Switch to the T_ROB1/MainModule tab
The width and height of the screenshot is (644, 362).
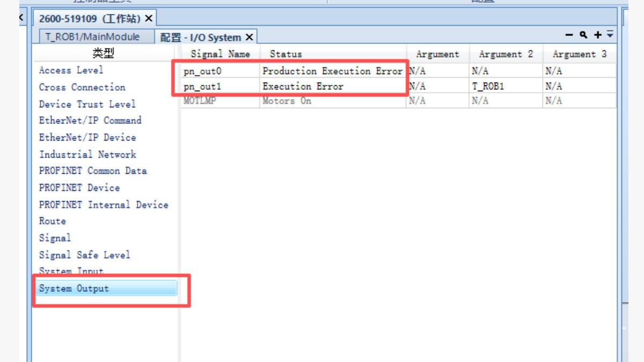pyautogui.click(x=92, y=37)
